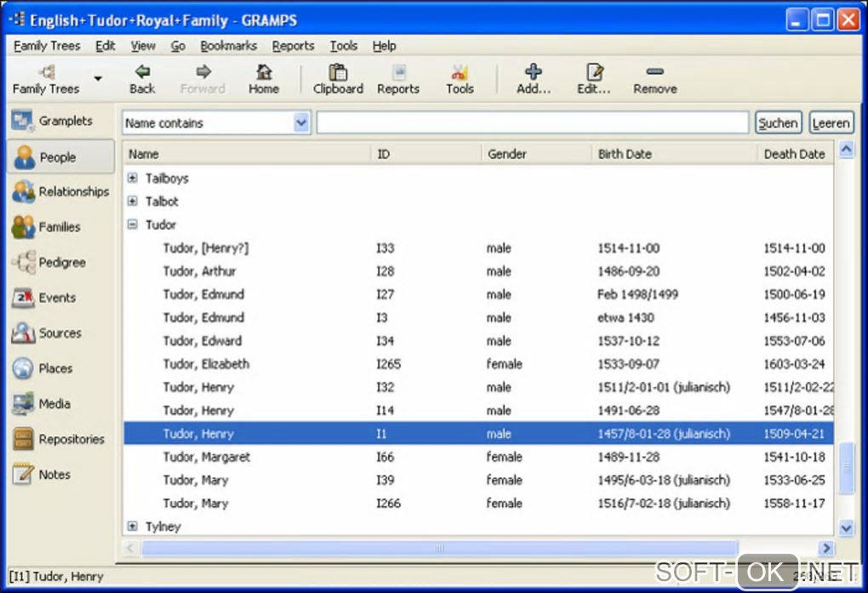Click the Tools toolbar icon
Screen dimensions: 868x593
[x=460, y=73]
